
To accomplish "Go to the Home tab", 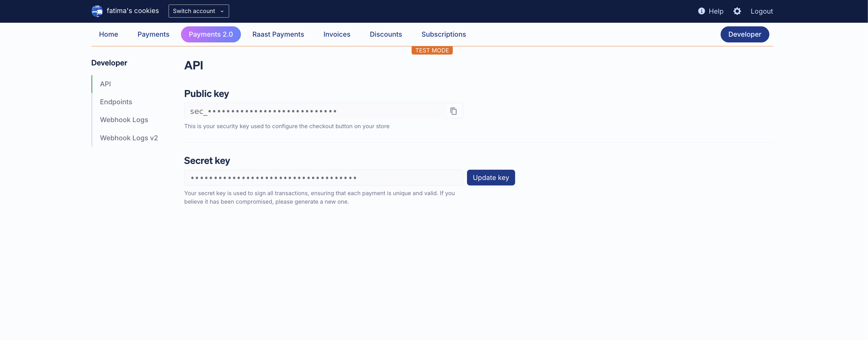I will pos(108,35).
